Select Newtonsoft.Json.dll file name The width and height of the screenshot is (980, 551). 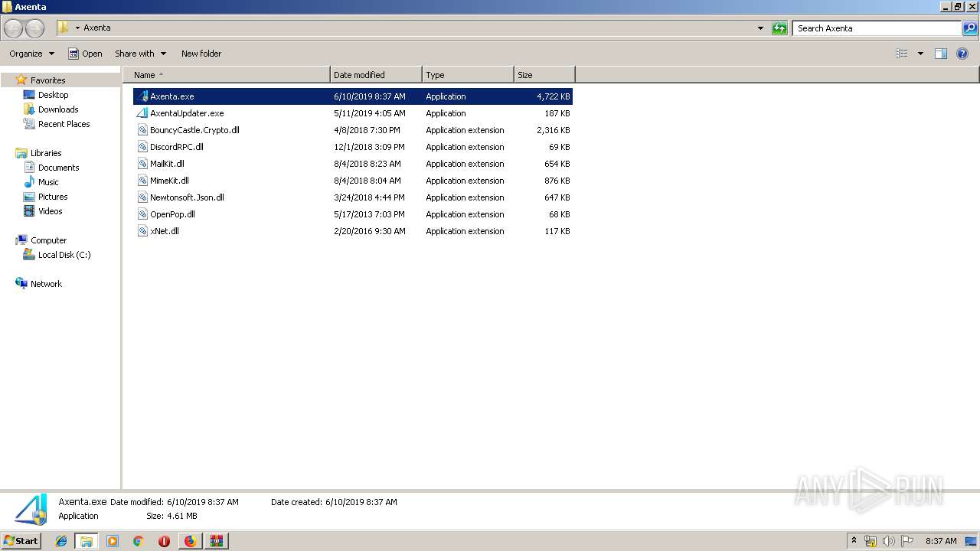pos(187,197)
